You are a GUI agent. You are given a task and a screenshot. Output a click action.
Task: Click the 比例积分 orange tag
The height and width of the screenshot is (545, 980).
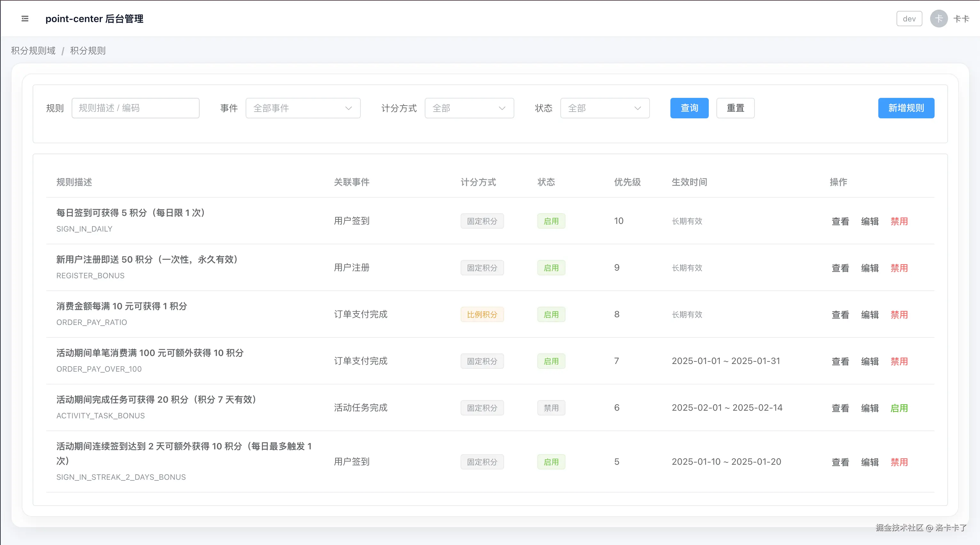[x=482, y=314]
